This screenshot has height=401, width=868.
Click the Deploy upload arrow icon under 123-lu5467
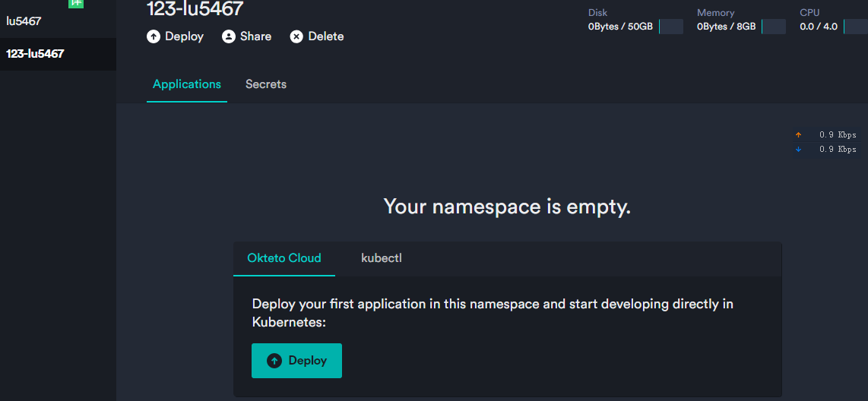[154, 36]
